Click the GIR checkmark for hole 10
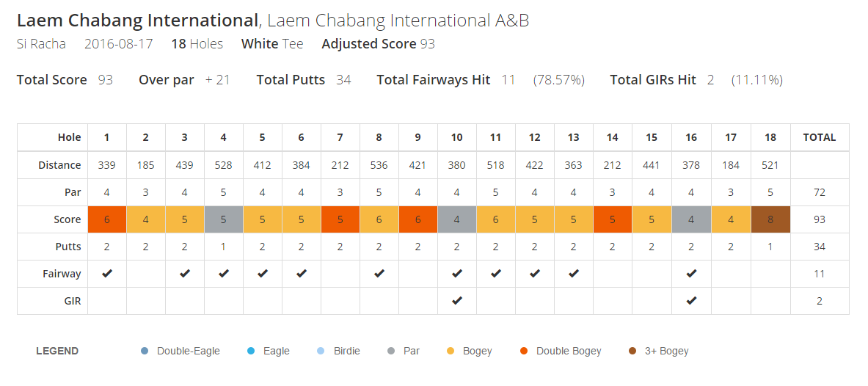Screen dimensions: 868x386 (457, 301)
